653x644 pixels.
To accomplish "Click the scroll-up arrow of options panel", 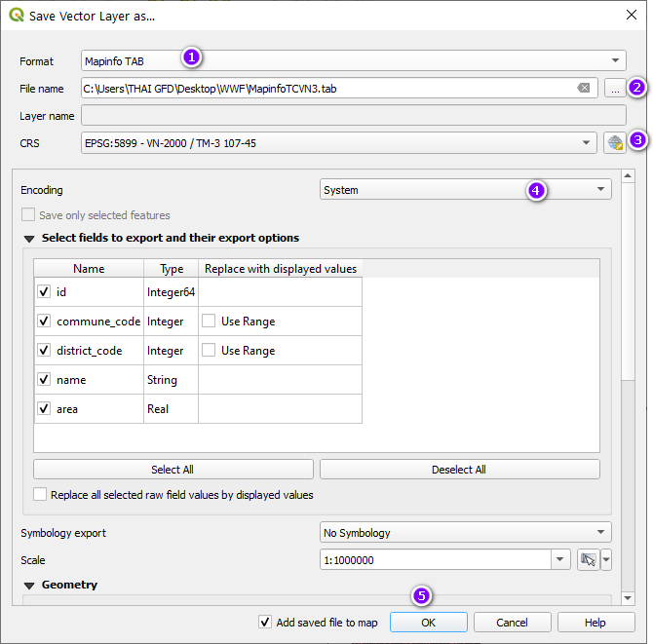I will click(628, 175).
